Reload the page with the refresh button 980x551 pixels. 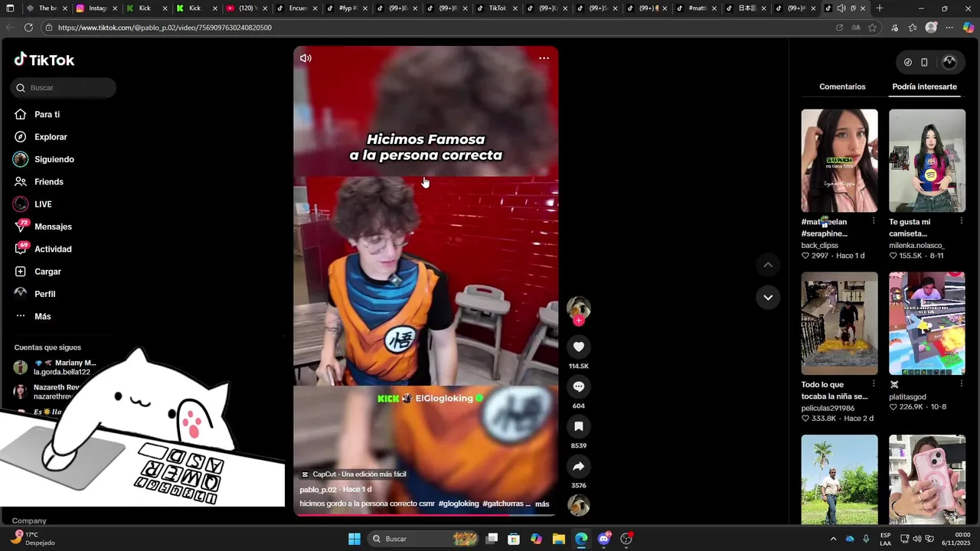pos(28,28)
